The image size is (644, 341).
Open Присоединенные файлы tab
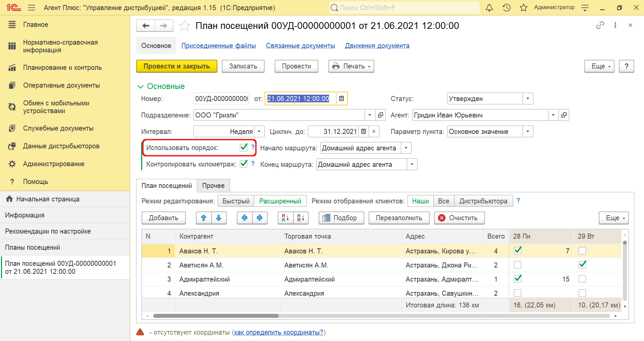coord(219,46)
